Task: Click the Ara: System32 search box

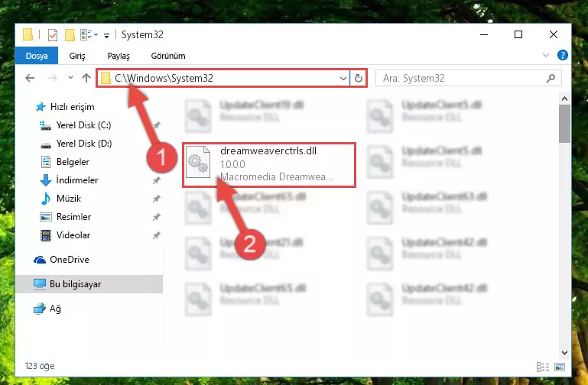Action: pyautogui.click(x=469, y=78)
